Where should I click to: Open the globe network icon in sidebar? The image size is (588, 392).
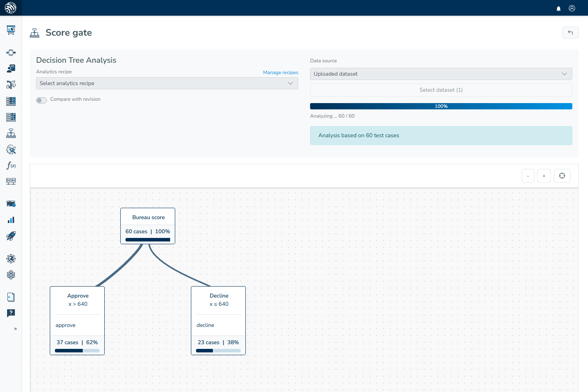point(11,259)
